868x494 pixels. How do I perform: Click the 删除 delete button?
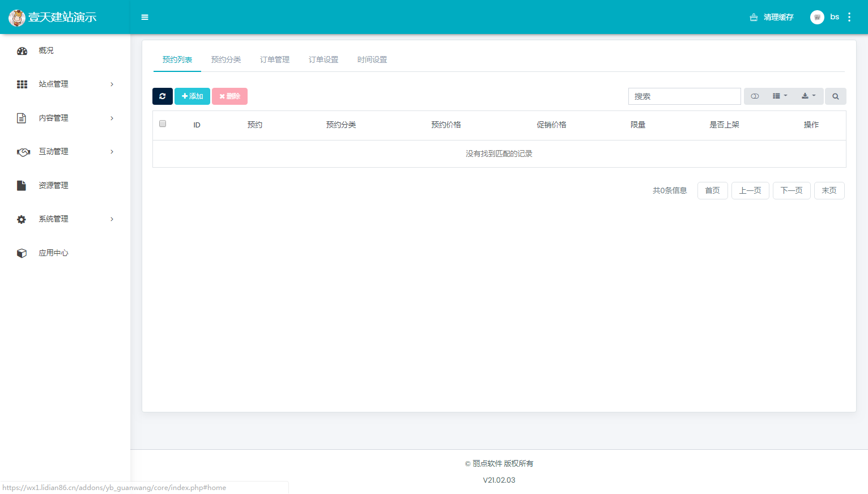click(229, 96)
